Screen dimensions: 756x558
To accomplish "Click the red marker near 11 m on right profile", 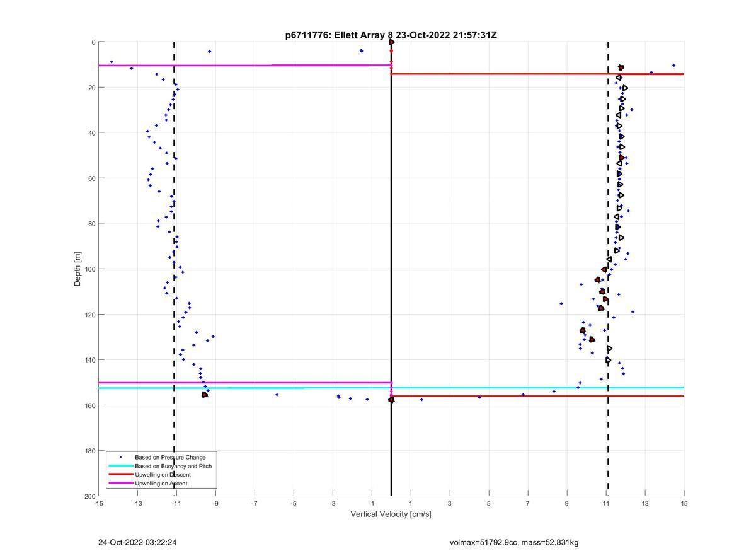I will (621, 67).
